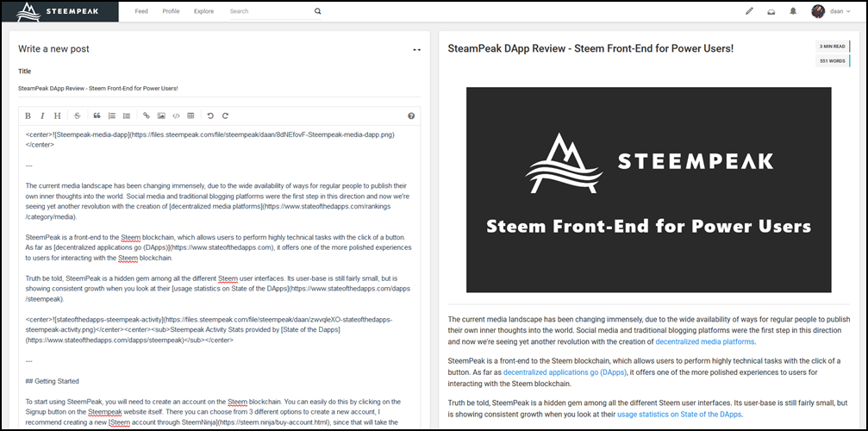The image size is (868, 431).
Task: Click the Write a new post heading
Action: tap(53, 48)
